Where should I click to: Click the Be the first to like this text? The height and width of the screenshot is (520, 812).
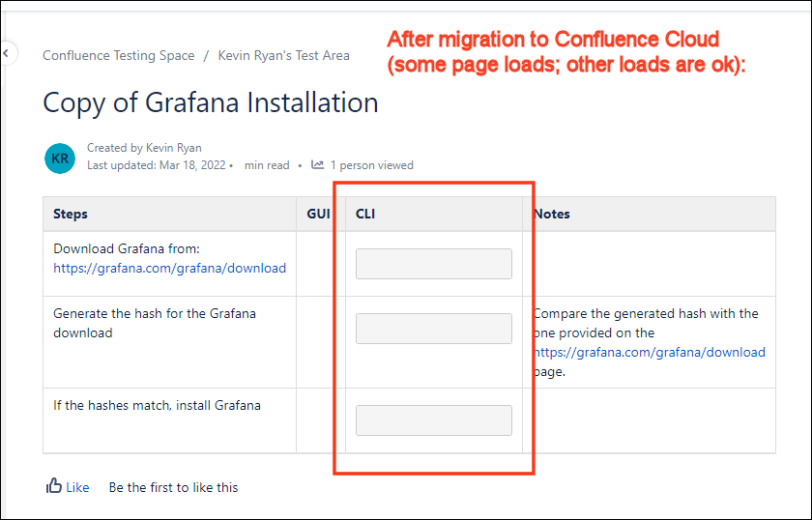(x=173, y=487)
